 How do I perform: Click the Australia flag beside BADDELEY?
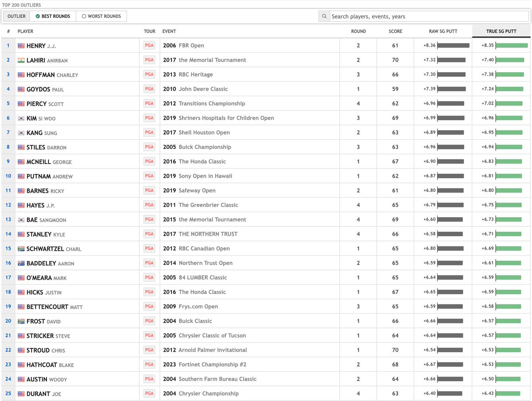click(x=21, y=263)
